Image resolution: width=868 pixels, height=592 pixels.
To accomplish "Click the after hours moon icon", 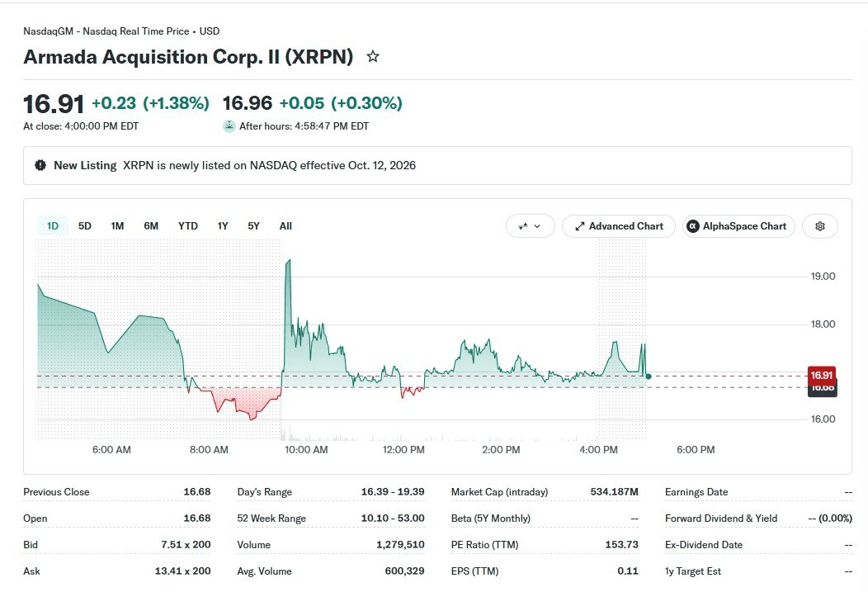I will (x=229, y=126).
